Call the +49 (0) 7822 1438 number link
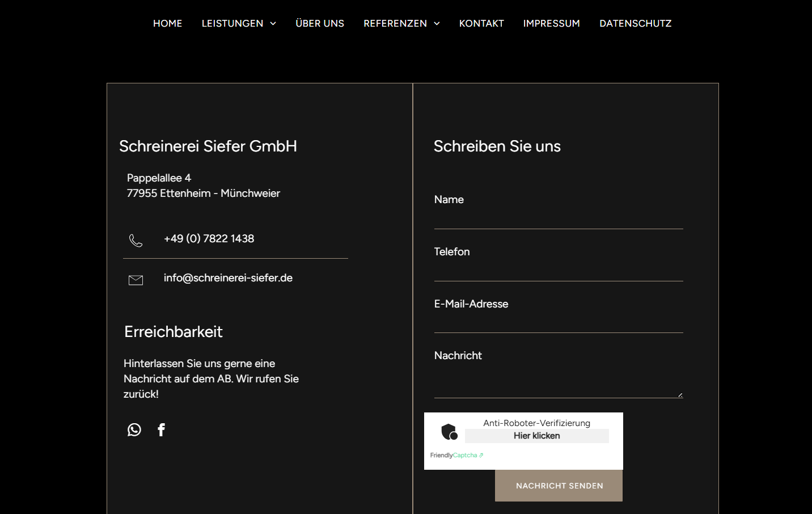 [x=209, y=239]
